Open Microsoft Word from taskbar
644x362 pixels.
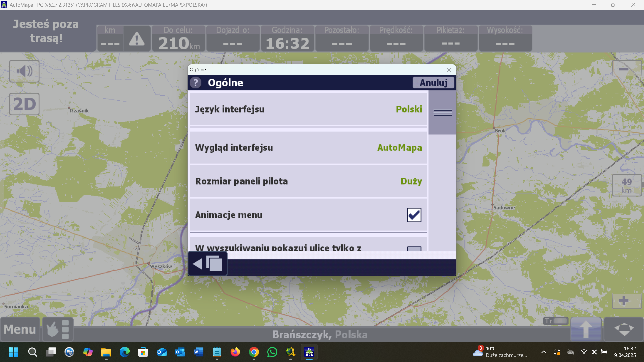(199, 352)
